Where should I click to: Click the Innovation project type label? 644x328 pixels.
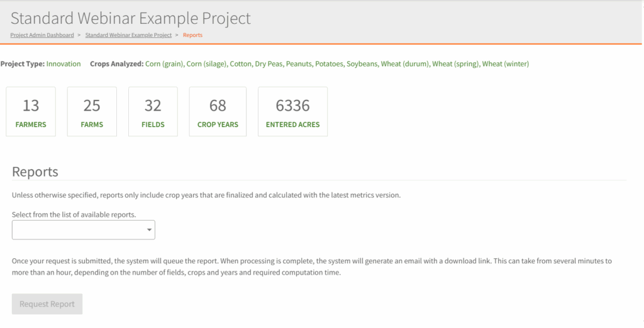point(64,64)
